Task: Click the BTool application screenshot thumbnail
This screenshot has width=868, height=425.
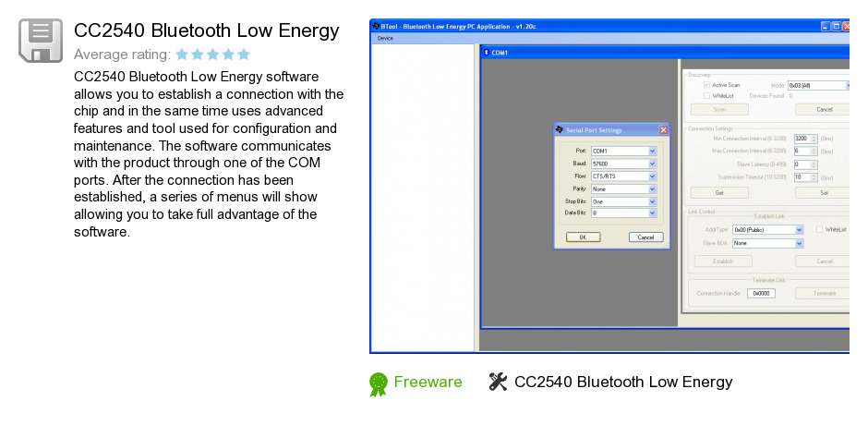Action: tap(609, 187)
